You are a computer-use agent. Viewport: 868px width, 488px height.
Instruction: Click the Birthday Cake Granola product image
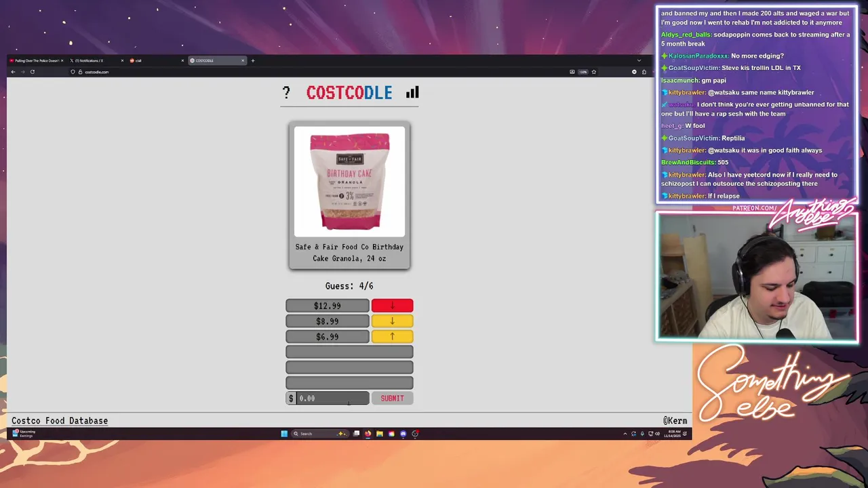[x=349, y=182]
